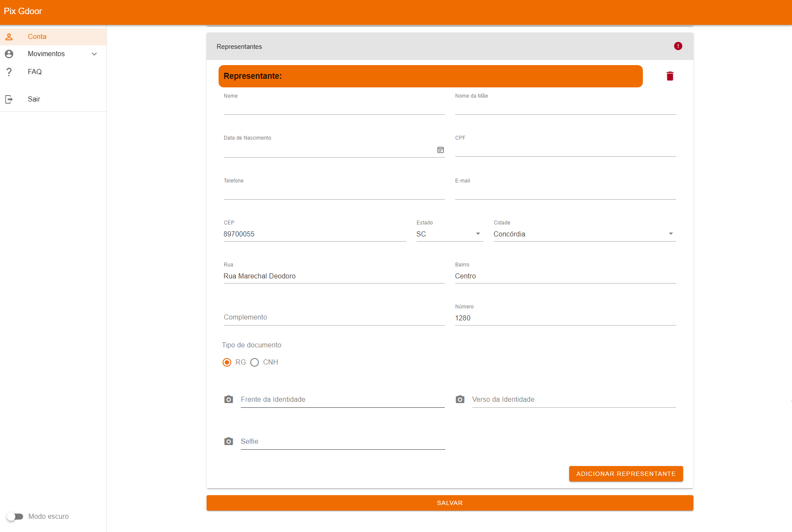Click the FAQ question mark icon
792x532 pixels.
[x=9, y=72]
